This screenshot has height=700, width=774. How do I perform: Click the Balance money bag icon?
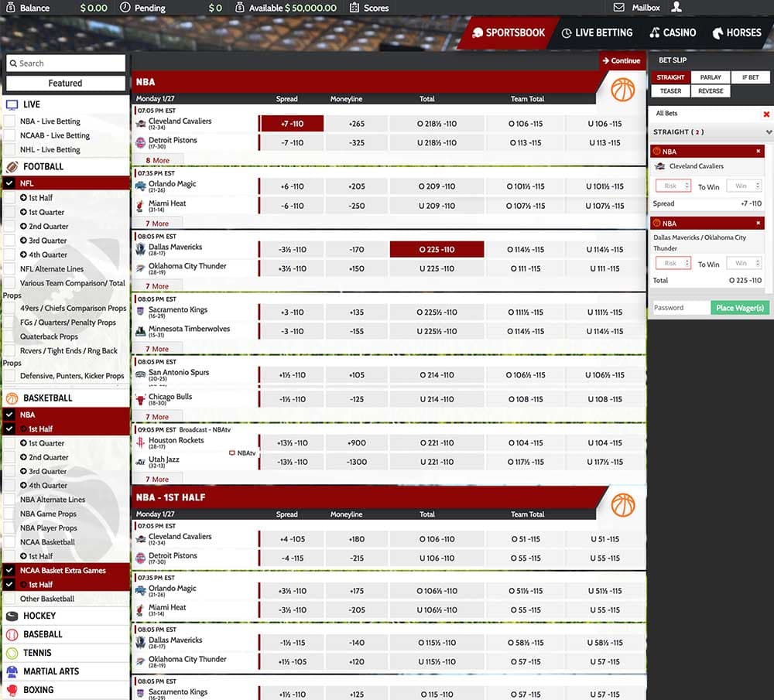(10, 8)
